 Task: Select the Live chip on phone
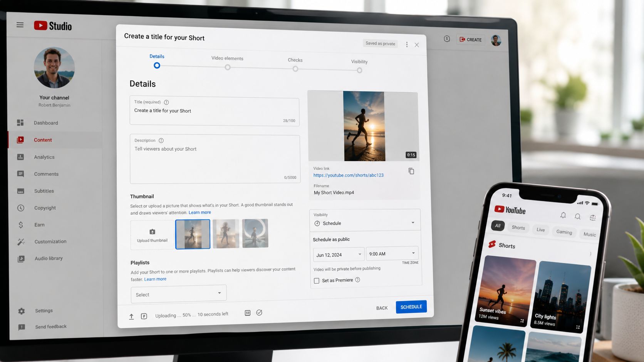pyautogui.click(x=541, y=230)
